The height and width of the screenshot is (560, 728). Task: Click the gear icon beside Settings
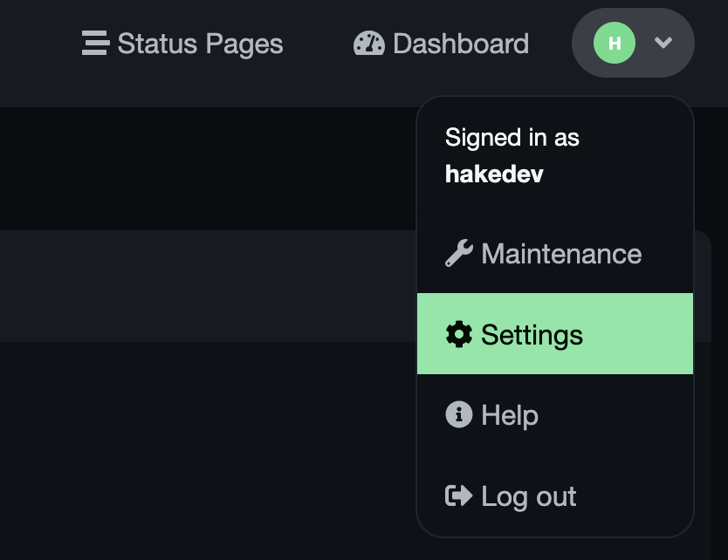(x=460, y=334)
